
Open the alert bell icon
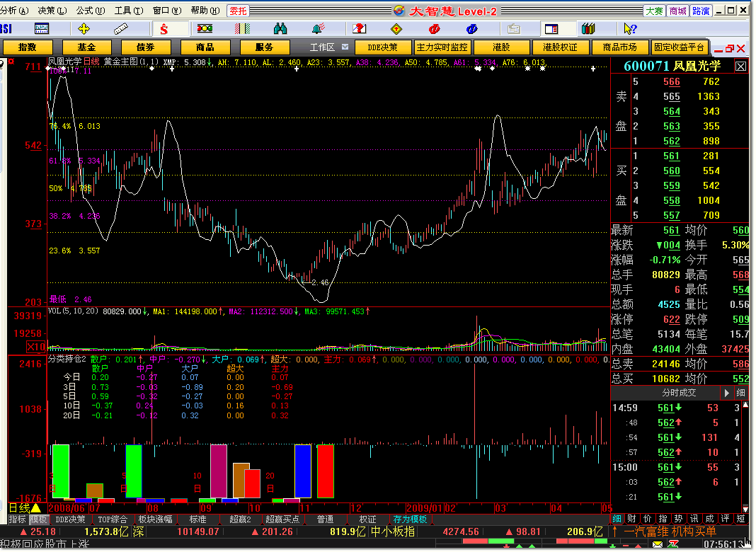click(x=319, y=29)
